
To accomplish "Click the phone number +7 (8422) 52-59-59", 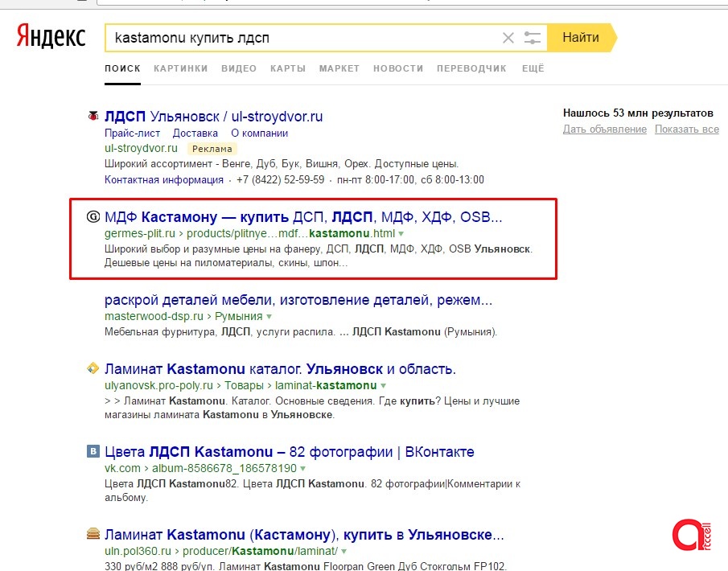I will tap(281, 179).
